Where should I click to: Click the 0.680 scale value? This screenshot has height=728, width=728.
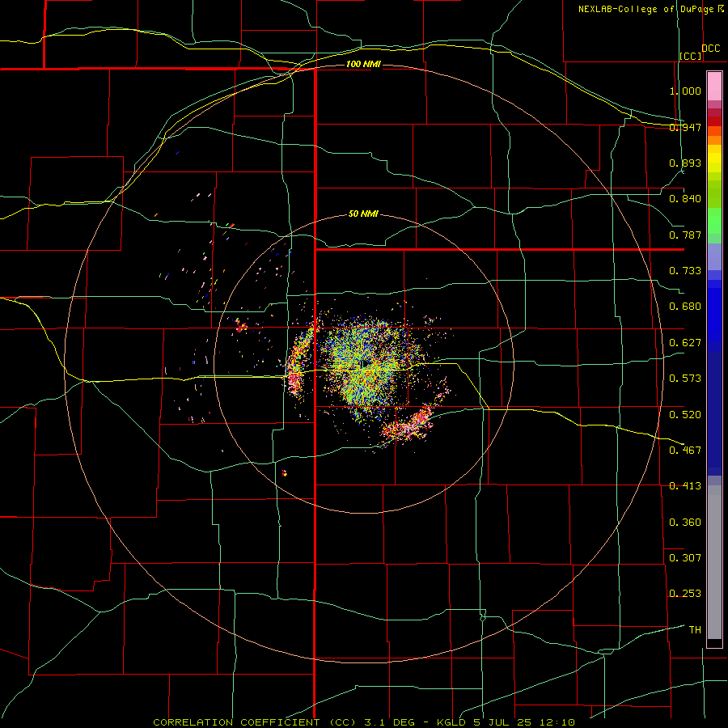click(685, 307)
